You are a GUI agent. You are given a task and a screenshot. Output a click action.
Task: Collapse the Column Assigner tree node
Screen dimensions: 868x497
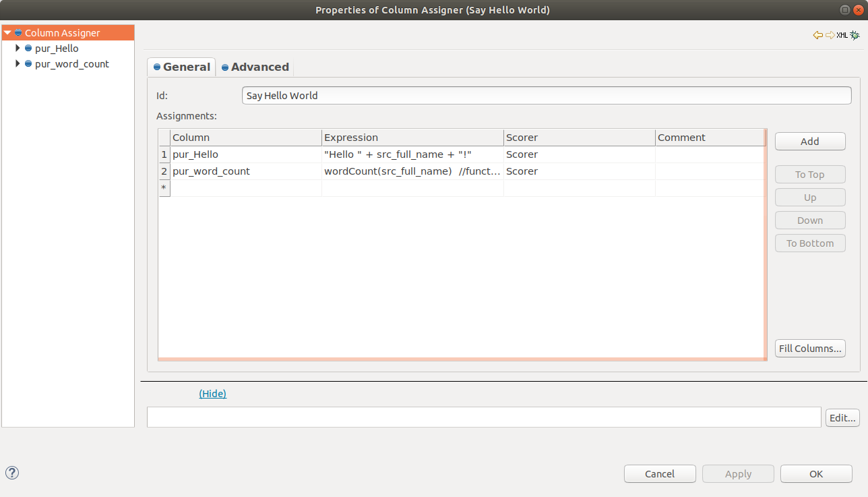[x=7, y=32]
